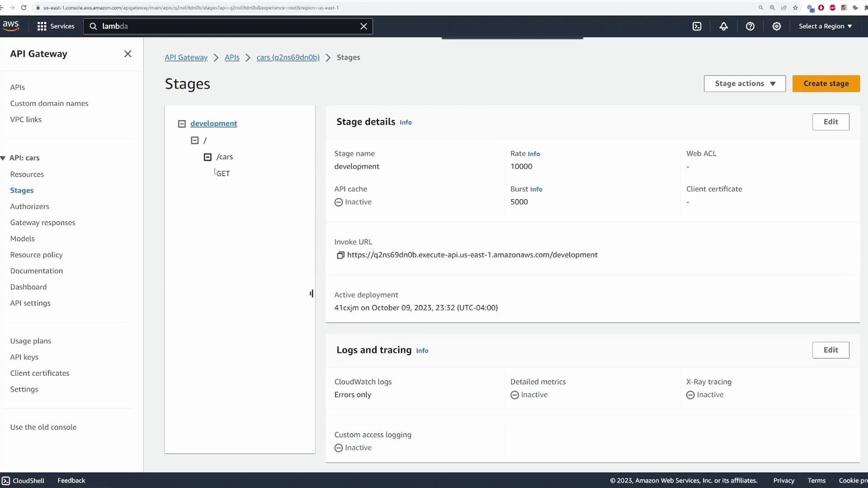
Task: Open the CloudShell icon in top bar
Action: tap(697, 26)
